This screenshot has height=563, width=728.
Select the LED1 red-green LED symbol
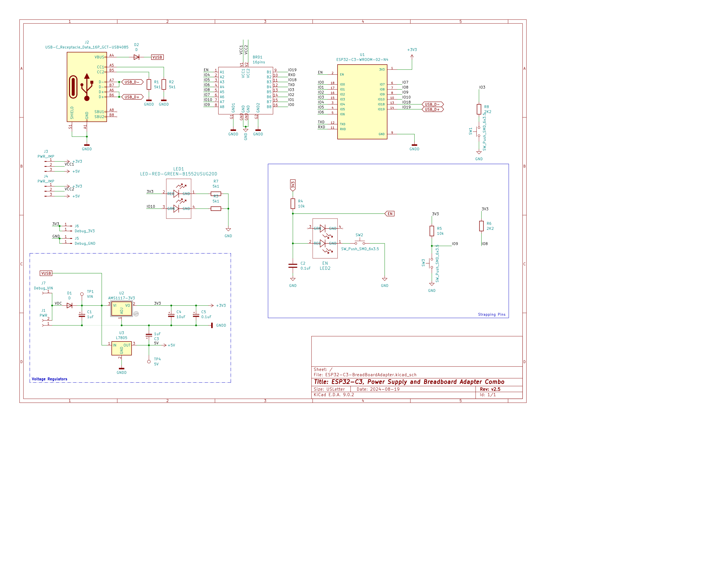tap(179, 199)
